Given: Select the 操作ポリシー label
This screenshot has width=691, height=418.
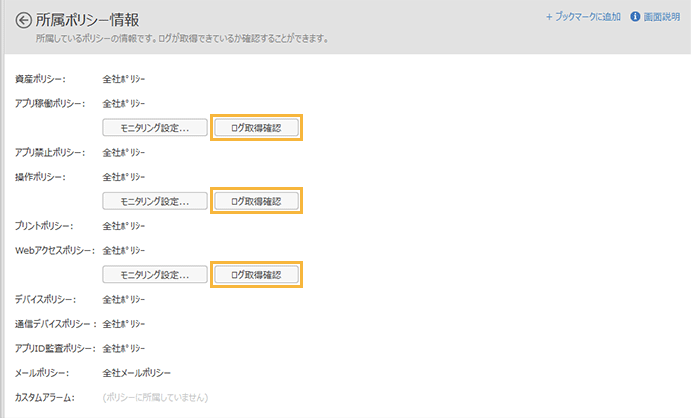Looking at the screenshot, I should tap(40, 177).
